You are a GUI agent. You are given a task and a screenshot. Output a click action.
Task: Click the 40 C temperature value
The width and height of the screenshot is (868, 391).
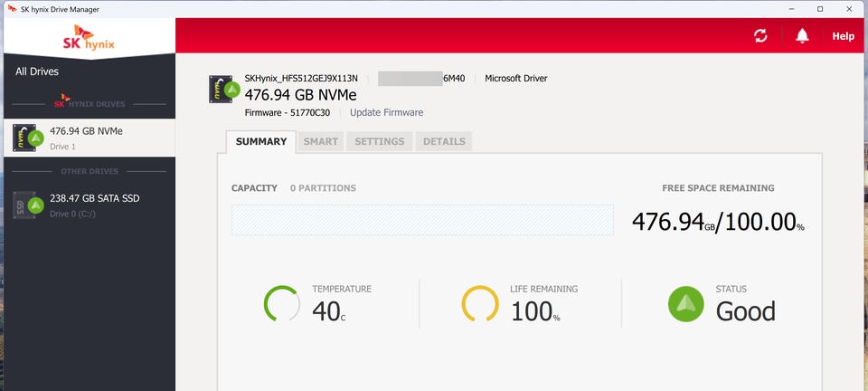tap(329, 311)
